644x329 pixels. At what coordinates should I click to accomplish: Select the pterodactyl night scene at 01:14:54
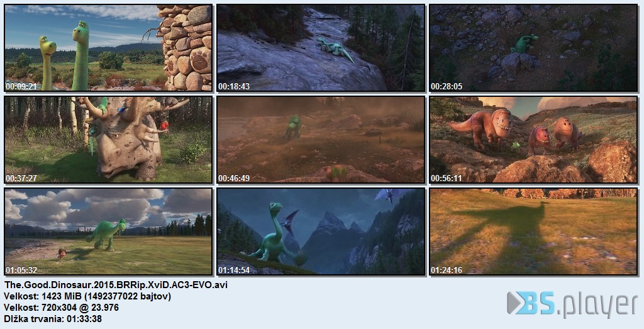tap(321, 231)
